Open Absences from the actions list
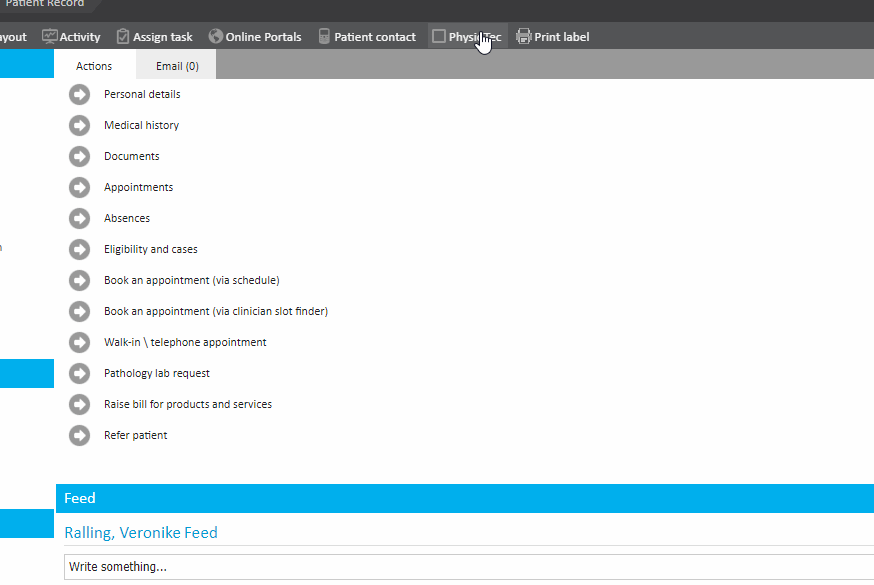The image size is (874, 585). point(127,218)
